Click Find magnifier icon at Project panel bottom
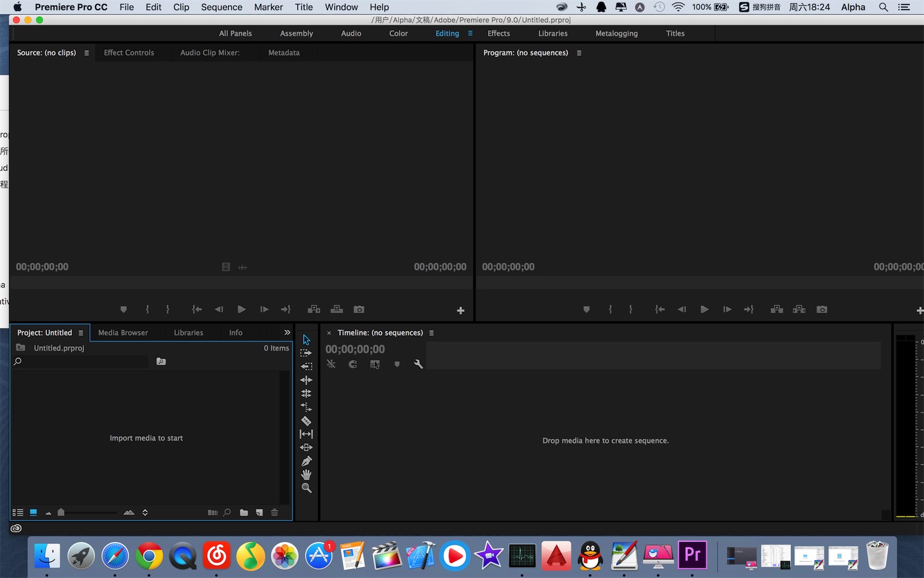 [227, 512]
